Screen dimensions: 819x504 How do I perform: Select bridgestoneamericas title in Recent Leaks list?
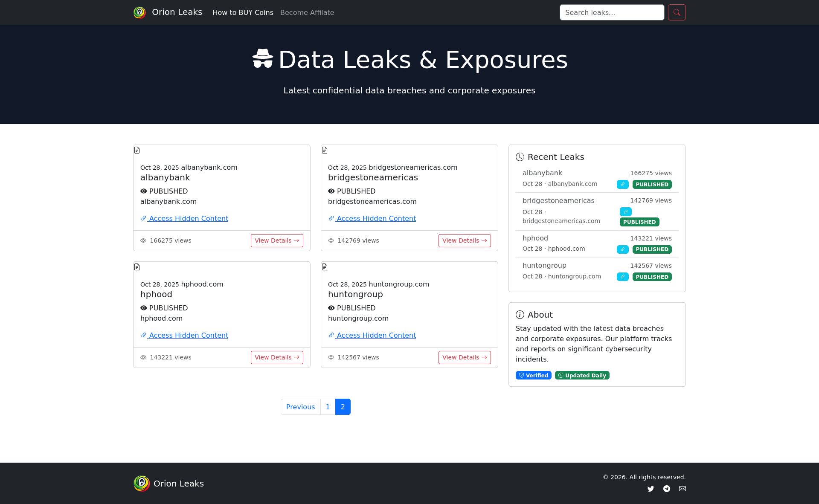pos(558,200)
